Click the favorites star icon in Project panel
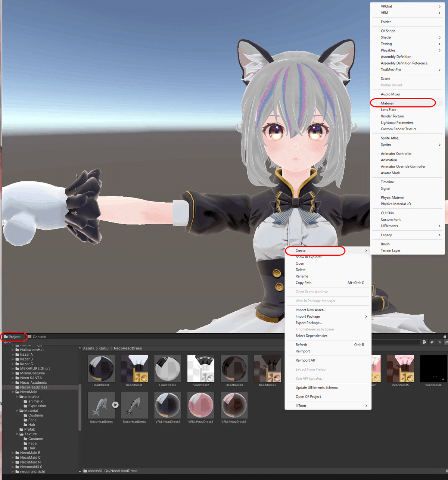The image size is (448, 480). (440, 342)
